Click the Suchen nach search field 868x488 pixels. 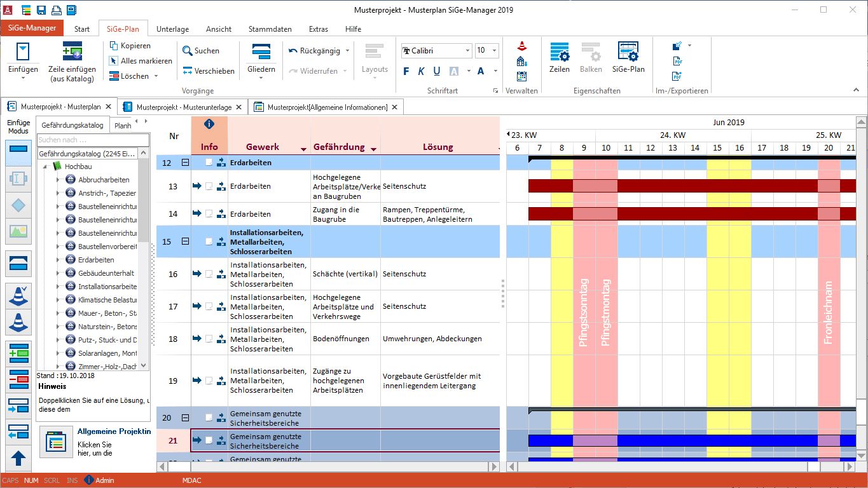[x=93, y=140]
